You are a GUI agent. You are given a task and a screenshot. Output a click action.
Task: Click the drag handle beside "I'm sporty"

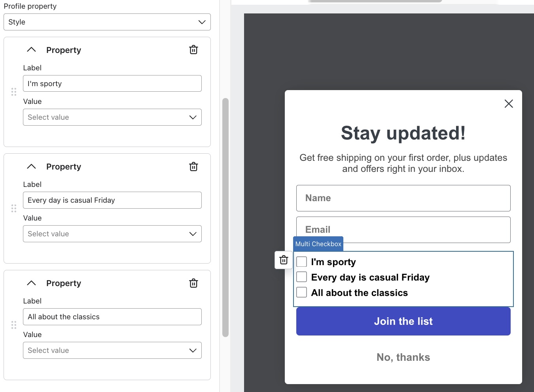coord(13,91)
